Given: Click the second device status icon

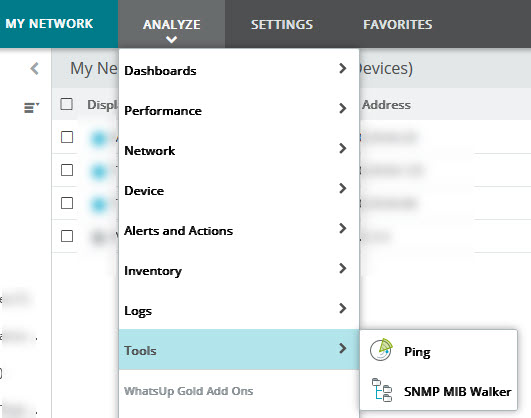Looking at the screenshot, I should (x=99, y=171).
